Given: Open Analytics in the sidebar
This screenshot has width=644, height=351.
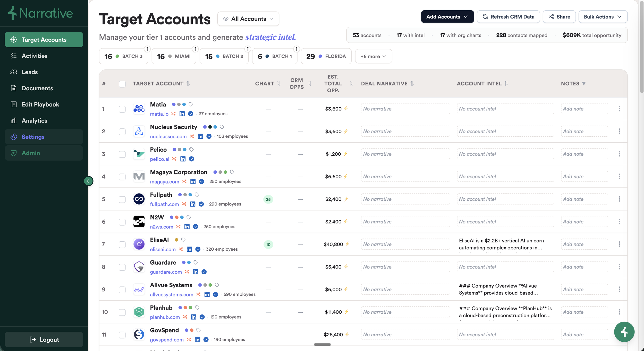Looking at the screenshot, I should point(34,120).
